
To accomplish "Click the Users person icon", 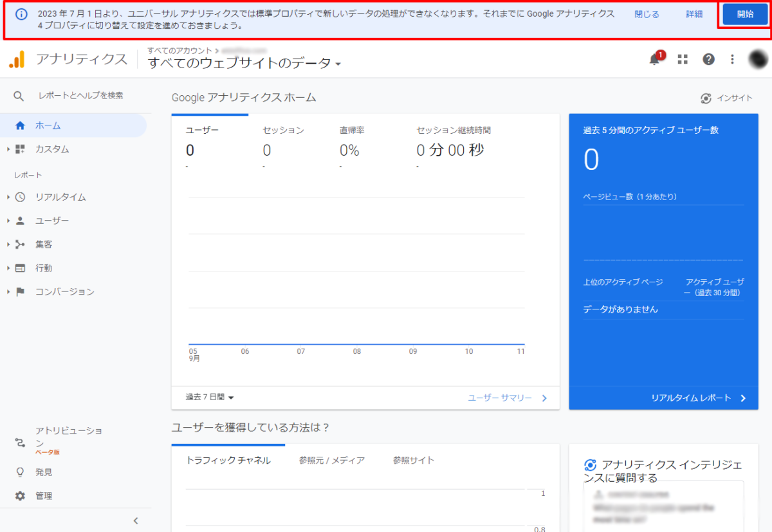I will tap(20, 221).
